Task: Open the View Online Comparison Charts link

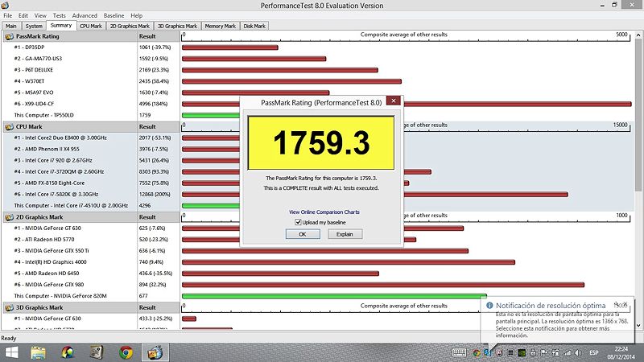Action: click(x=324, y=212)
